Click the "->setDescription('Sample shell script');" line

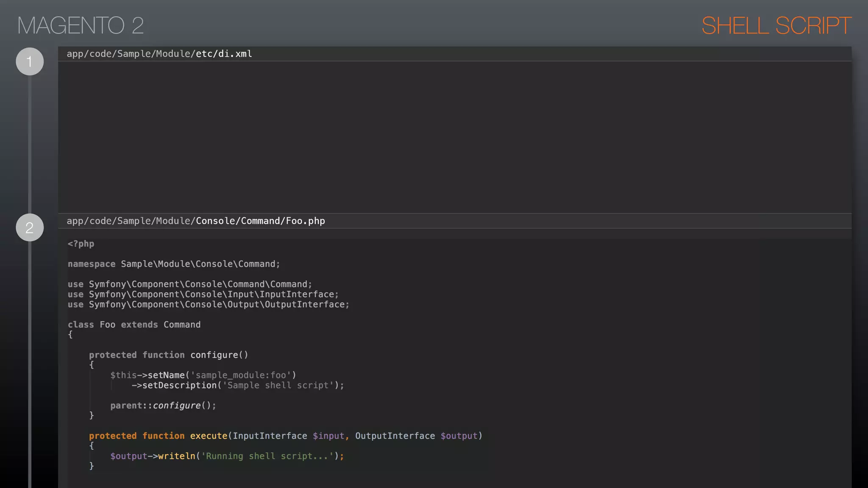[238, 385]
